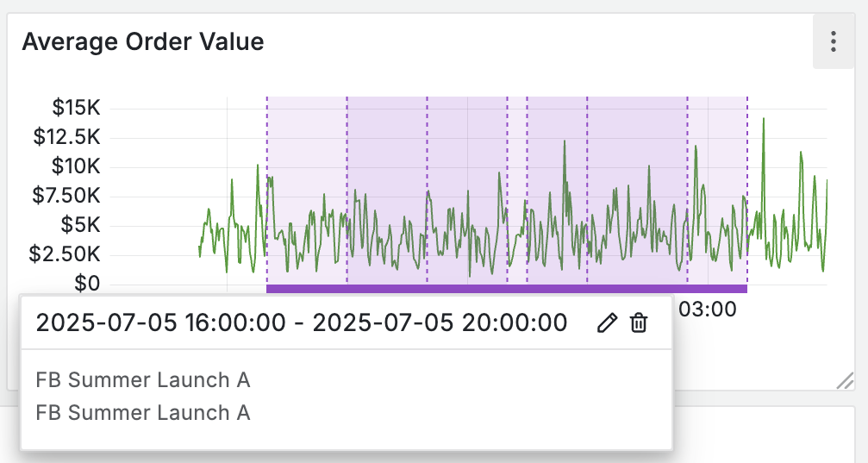868x463 pixels.
Task: Click the $0 y-axis label
Action: click(87, 284)
